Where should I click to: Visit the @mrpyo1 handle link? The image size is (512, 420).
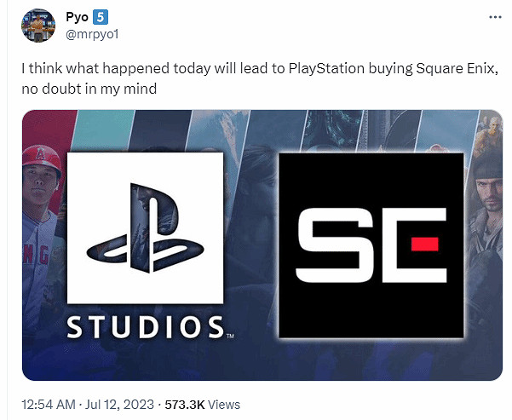point(94,35)
